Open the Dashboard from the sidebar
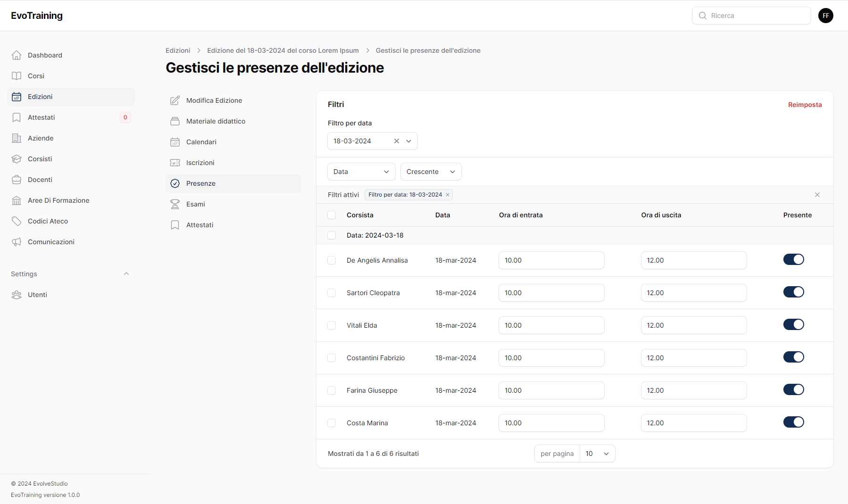The width and height of the screenshot is (848, 504). [44, 55]
